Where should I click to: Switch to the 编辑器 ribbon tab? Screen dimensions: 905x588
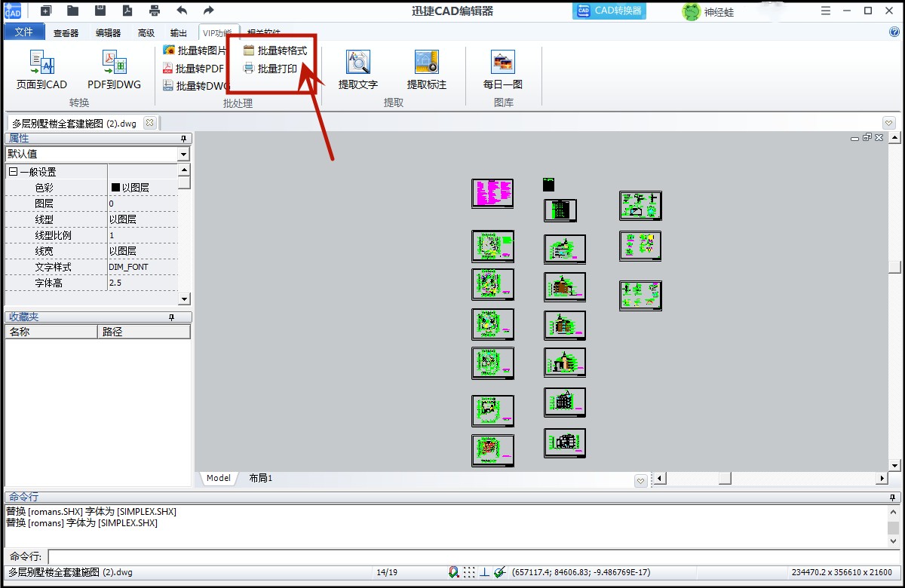(x=108, y=32)
